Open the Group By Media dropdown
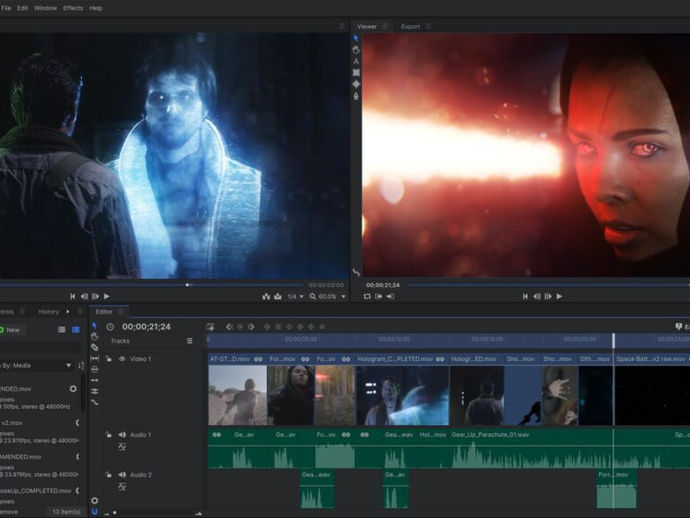The image size is (690, 518). (38, 365)
